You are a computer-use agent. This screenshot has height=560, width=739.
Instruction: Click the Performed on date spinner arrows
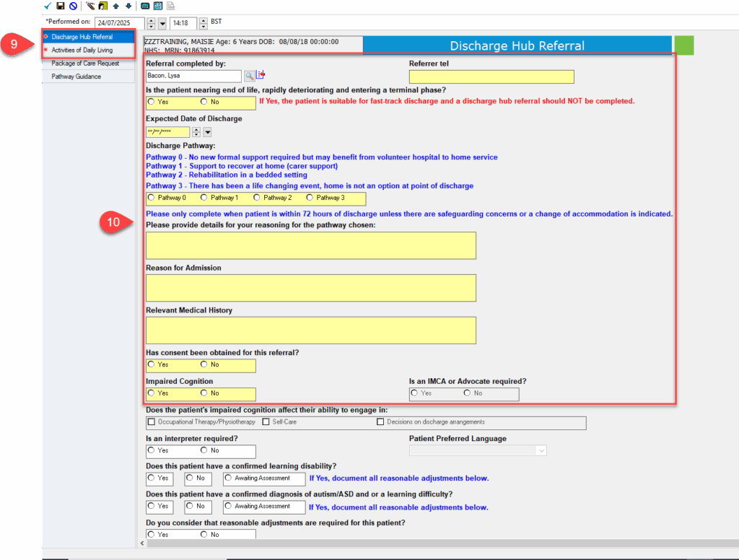click(x=151, y=23)
